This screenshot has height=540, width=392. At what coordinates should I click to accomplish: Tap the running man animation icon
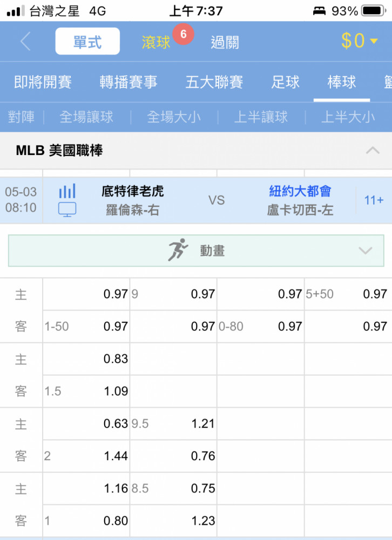point(178,251)
